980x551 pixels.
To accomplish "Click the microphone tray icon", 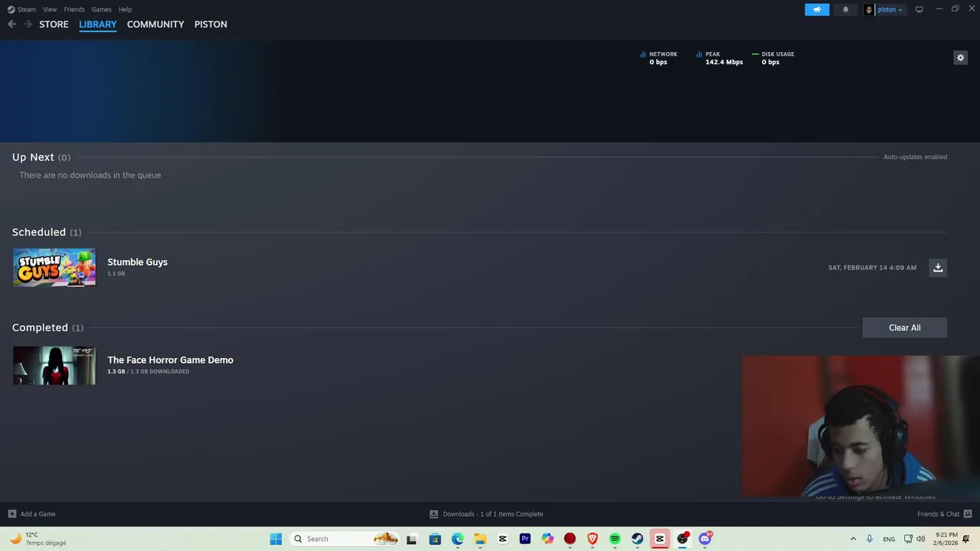I will tap(870, 539).
